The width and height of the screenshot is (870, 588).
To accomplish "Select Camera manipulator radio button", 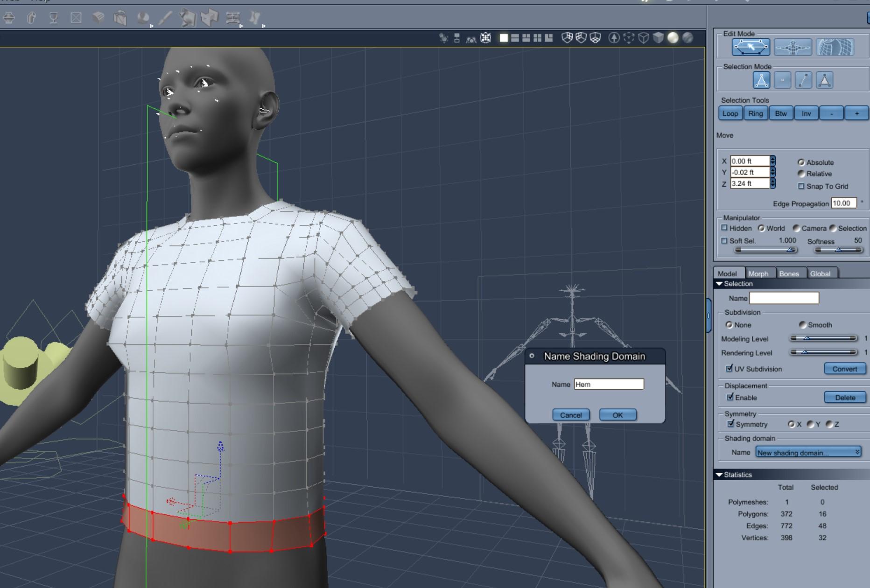I will (796, 228).
